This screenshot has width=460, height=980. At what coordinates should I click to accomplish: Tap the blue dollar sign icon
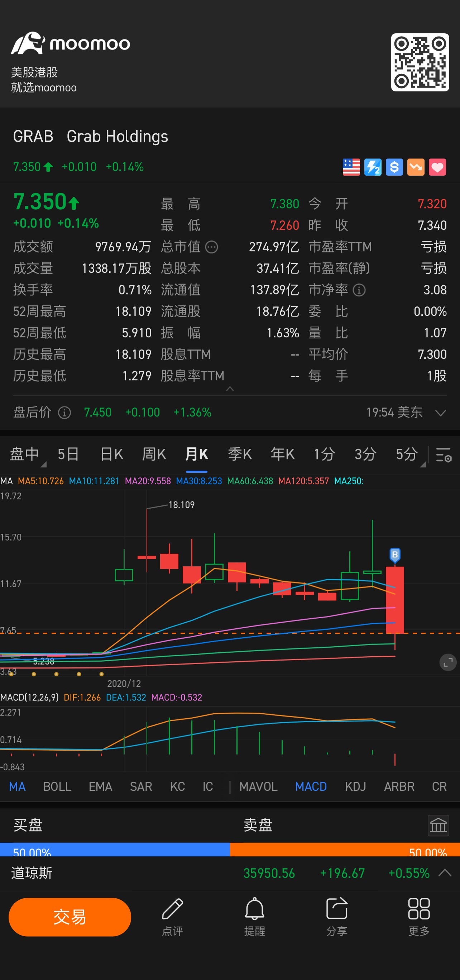394,167
